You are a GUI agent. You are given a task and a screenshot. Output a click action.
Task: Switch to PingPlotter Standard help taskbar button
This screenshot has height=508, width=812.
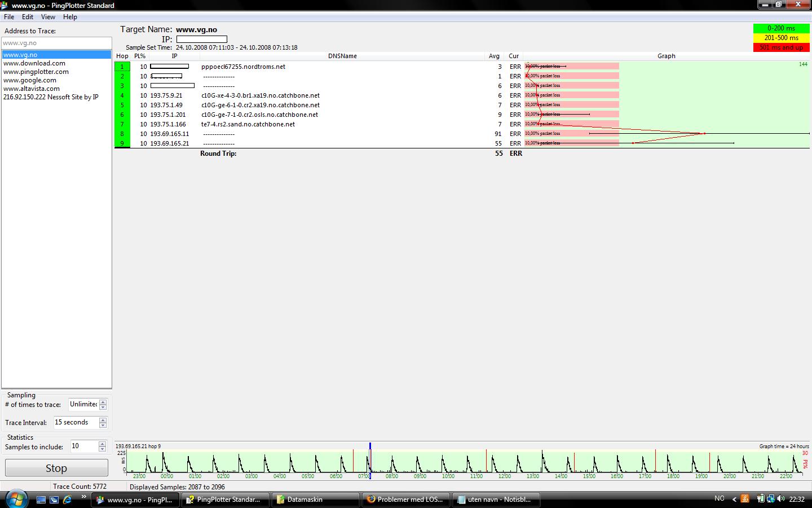click(224, 500)
